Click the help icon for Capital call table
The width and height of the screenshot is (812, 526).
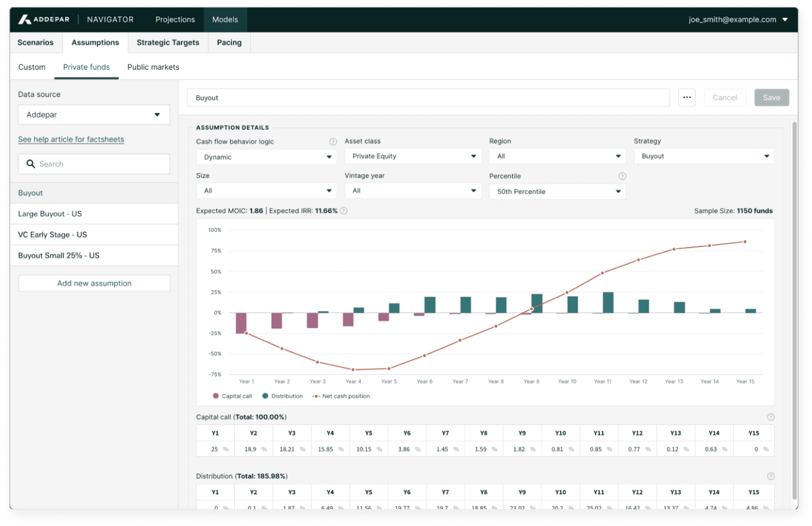pos(770,417)
